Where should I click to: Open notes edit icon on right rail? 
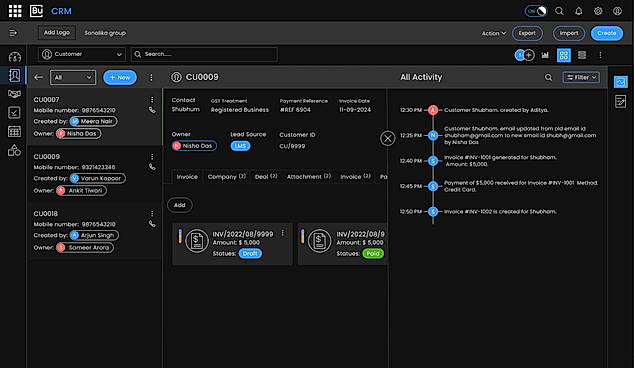[x=620, y=101]
